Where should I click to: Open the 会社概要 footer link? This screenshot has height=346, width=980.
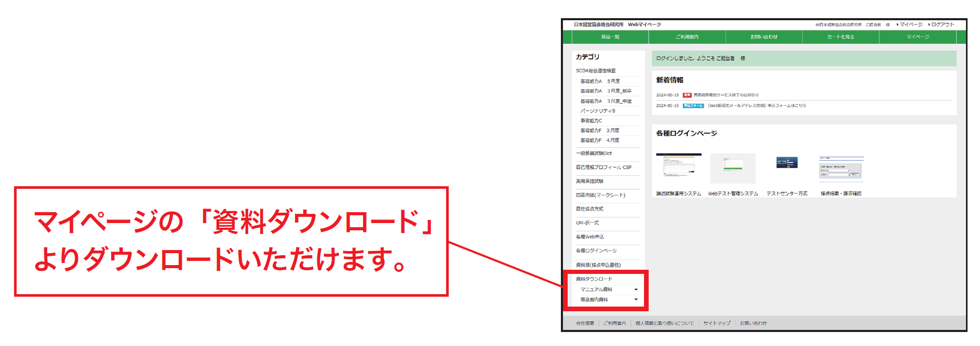[x=585, y=323]
